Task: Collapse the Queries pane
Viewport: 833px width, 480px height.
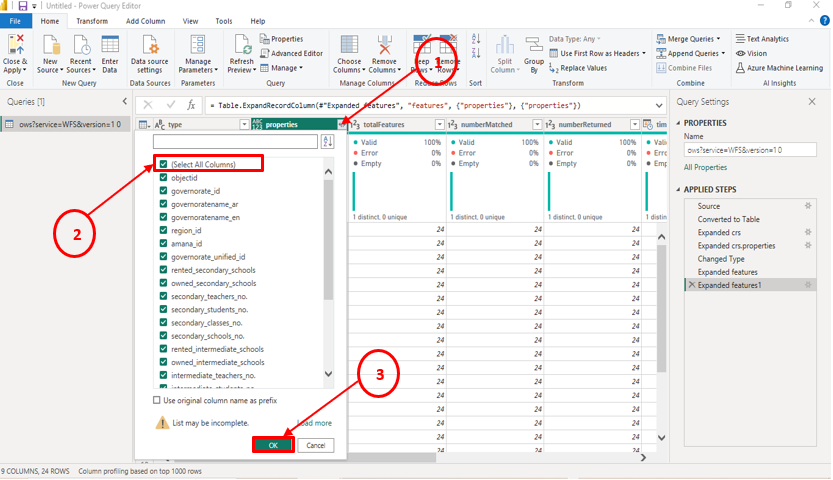Action: pyautogui.click(x=125, y=101)
